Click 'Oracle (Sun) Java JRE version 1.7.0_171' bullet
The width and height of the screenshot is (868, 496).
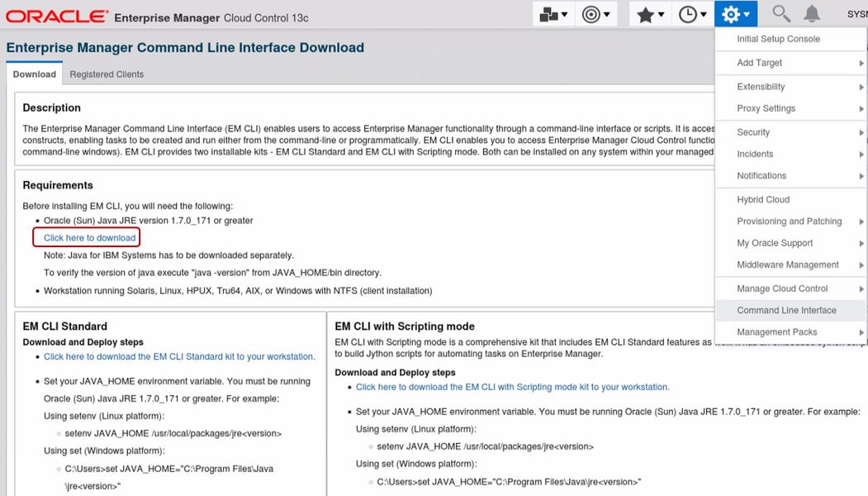coord(149,221)
